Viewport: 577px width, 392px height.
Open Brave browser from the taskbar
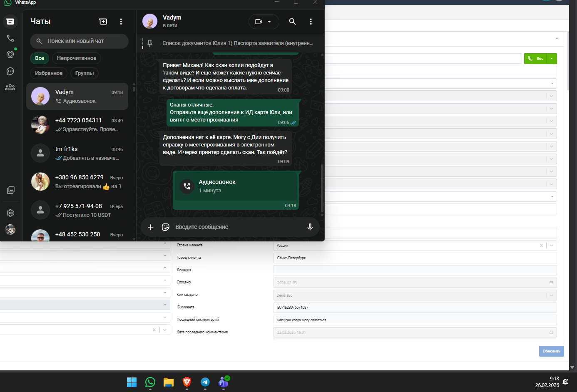point(187,382)
